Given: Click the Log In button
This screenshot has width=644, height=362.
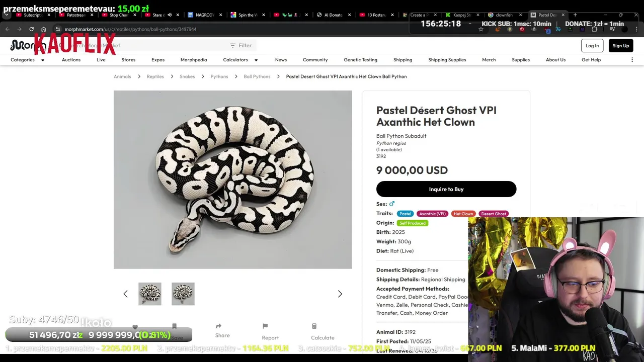Looking at the screenshot, I should tap(592, 46).
